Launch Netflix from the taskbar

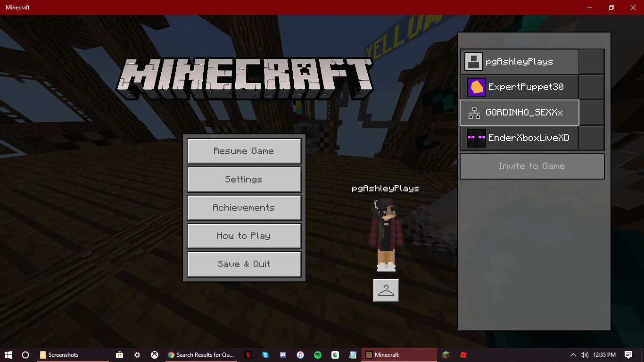tap(248, 355)
